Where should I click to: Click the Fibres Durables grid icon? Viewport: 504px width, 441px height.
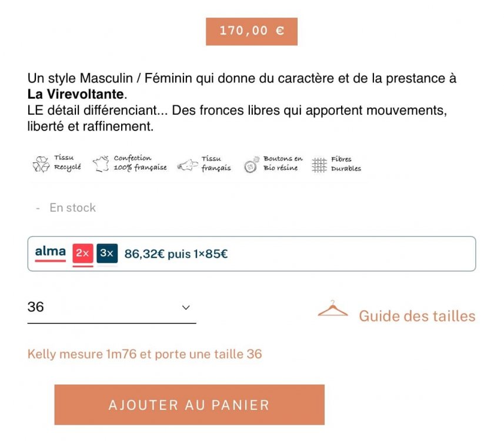(320, 163)
